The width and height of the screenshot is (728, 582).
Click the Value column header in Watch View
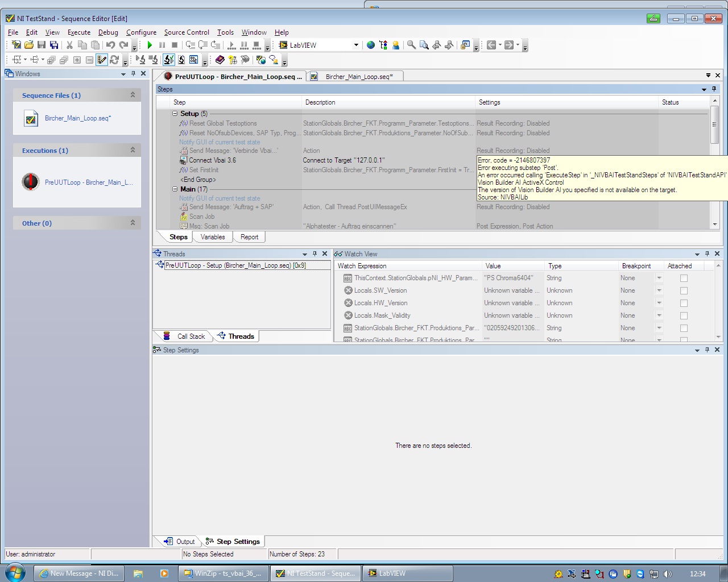(512, 266)
